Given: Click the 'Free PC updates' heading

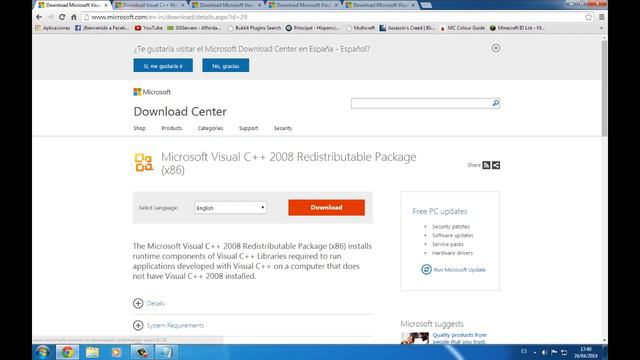Looking at the screenshot, I should [440, 211].
